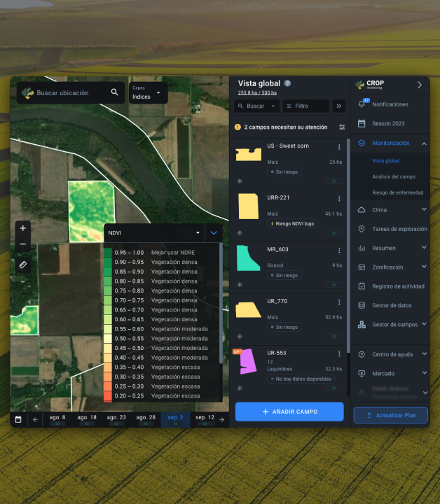
Task: Open the Capas Índices dropdown
Action: click(x=149, y=92)
